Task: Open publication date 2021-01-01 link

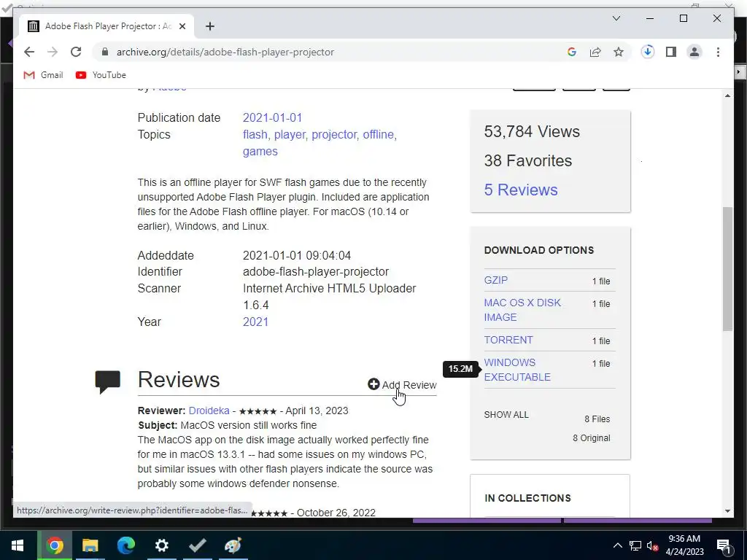Action: pos(273,117)
